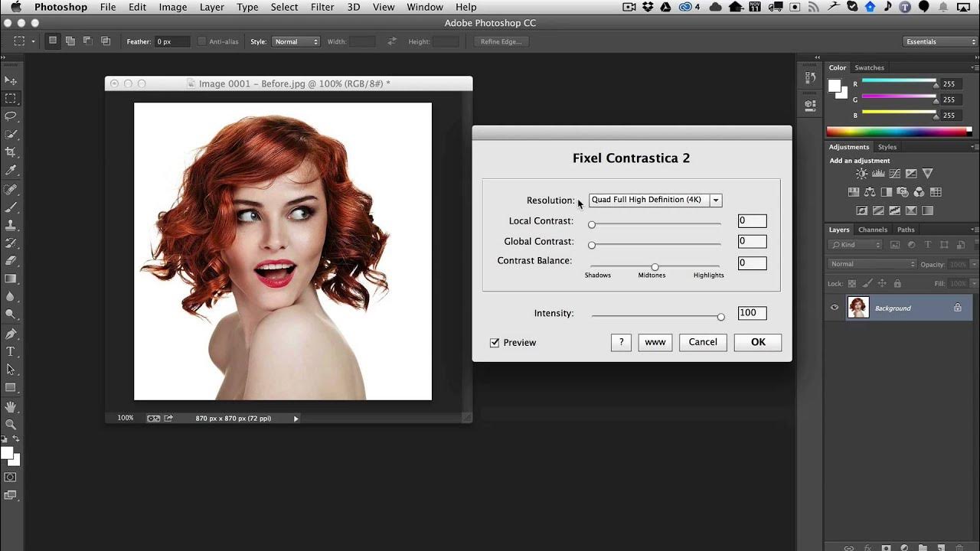Pick the Eyedropper tool
The image size is (980, 551).
click(11, 170)
